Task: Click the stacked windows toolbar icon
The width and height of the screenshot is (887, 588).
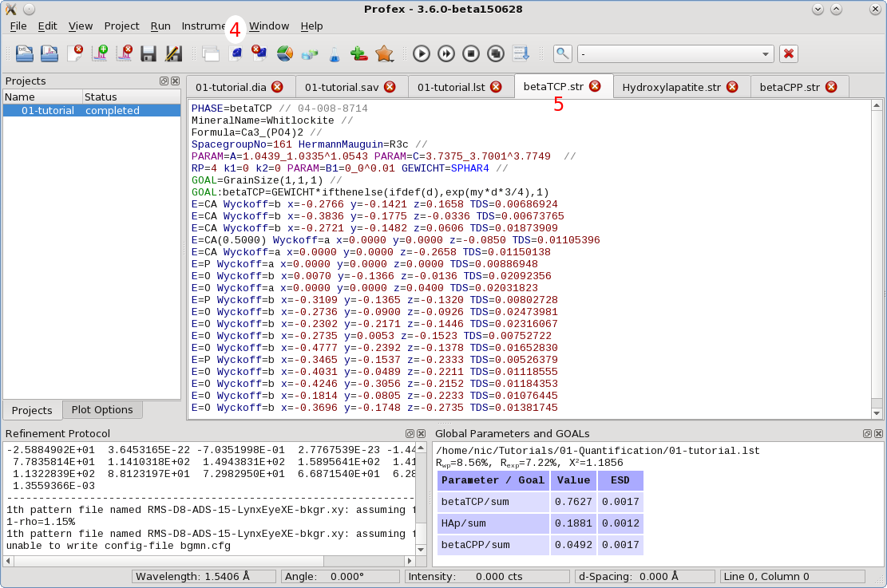Action: click(211, 53)
